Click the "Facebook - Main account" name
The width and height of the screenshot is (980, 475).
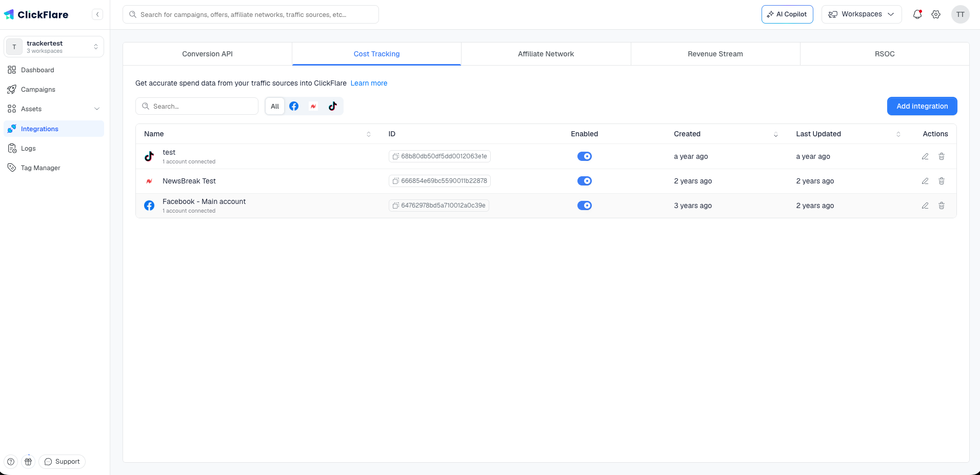204,201
